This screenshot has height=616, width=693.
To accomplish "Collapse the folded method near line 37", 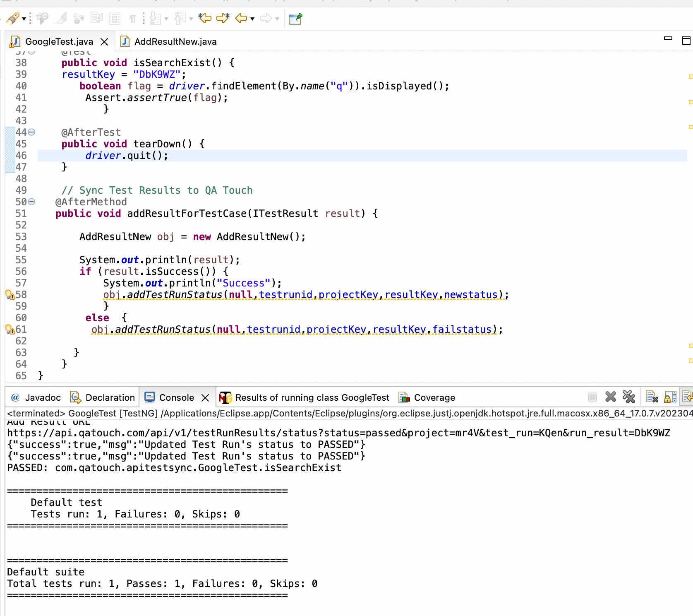I will [31, 52].
